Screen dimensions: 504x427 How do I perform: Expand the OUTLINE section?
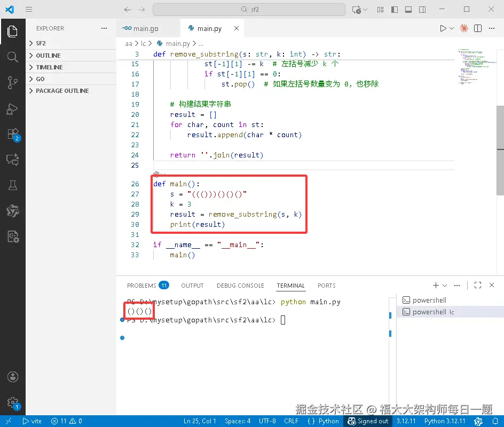pyautogui.click(x=71, y=56)
